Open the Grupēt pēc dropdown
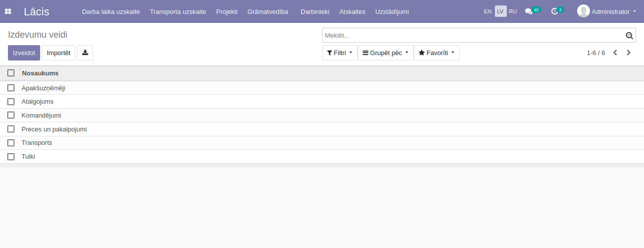Viewport: 644px width, 248px height. pyautogui.click(x=385, y=53)
